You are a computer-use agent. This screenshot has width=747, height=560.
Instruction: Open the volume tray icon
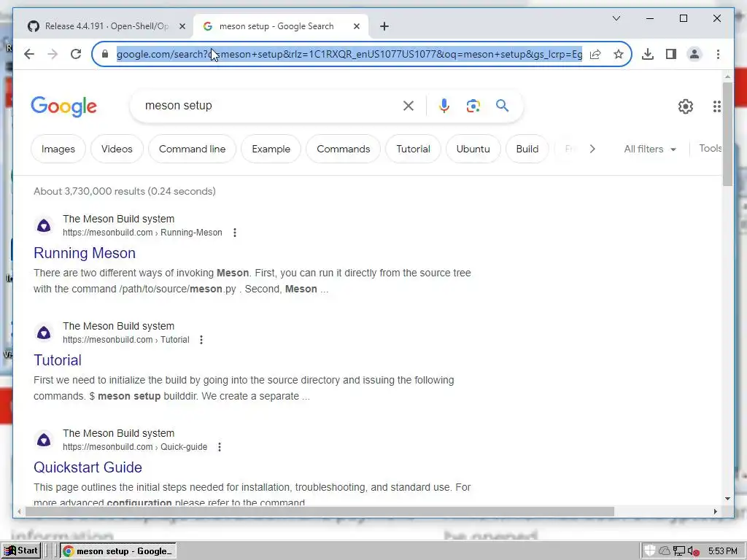694,551
